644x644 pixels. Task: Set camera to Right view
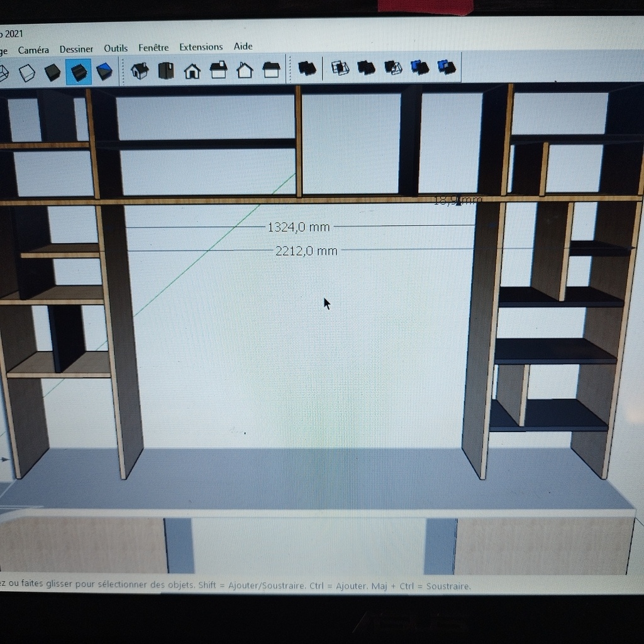(218, 70)
